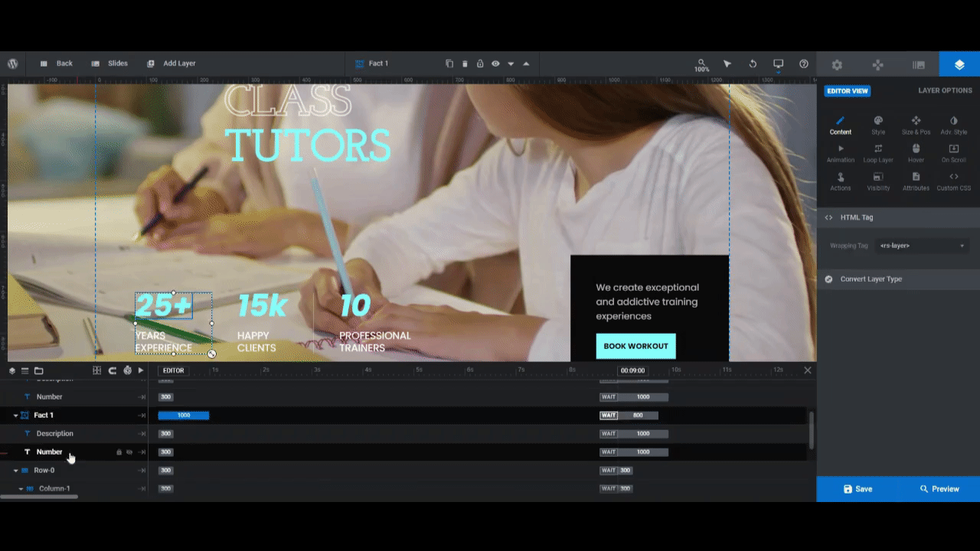Open the Custom CSS layer option
The width and height of the screenshot is (980, 551).
(x=954, y=181)
